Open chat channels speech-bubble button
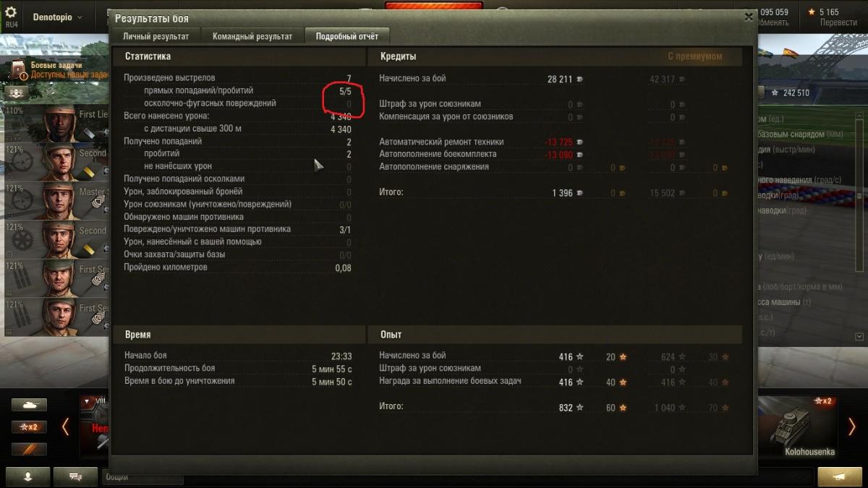This screenshot has width=868, height=488. tap(76, 477)
